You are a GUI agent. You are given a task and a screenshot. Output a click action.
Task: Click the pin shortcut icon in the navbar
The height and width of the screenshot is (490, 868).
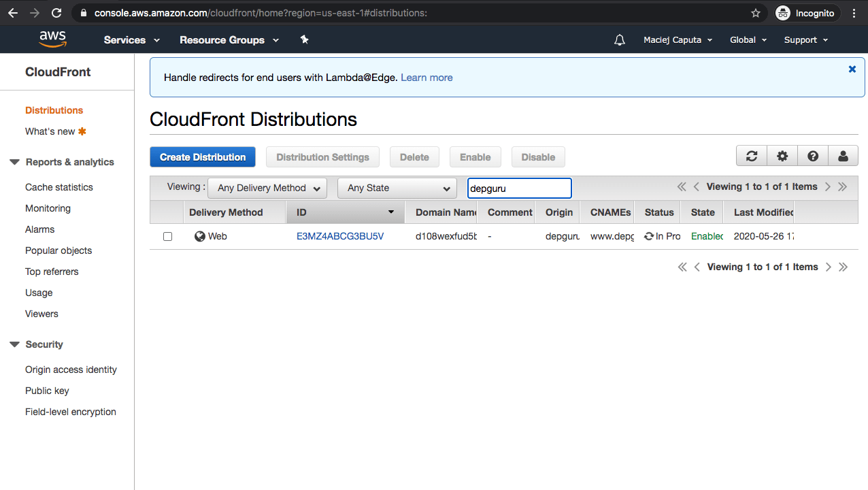tap(304, 40)
